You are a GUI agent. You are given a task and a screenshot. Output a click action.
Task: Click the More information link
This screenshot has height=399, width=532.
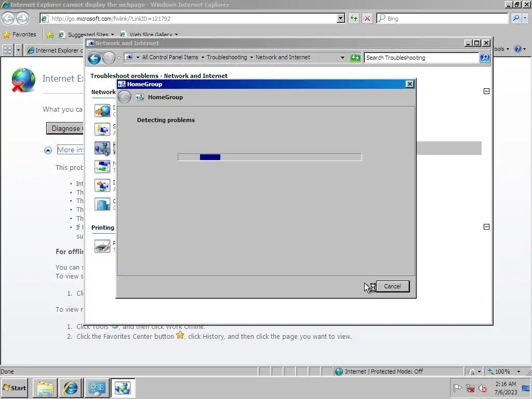pyautogui.click(x=70, y=150)
